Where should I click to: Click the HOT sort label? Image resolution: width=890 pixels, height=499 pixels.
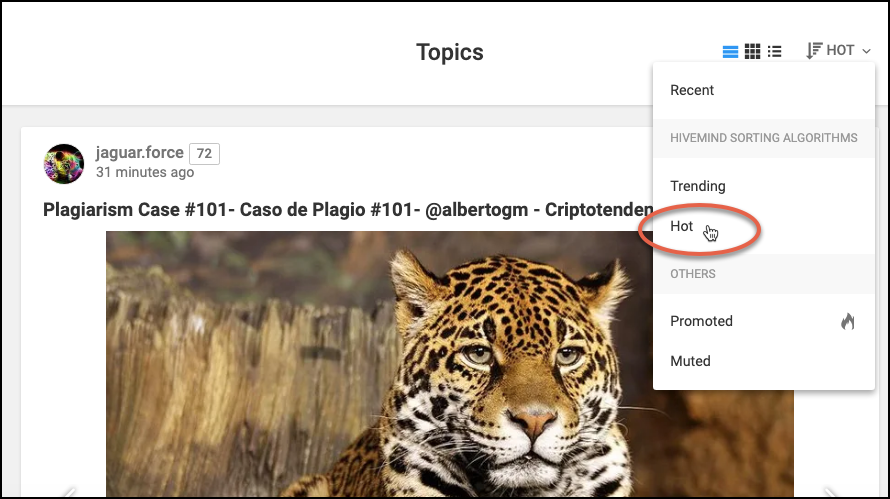840,51
